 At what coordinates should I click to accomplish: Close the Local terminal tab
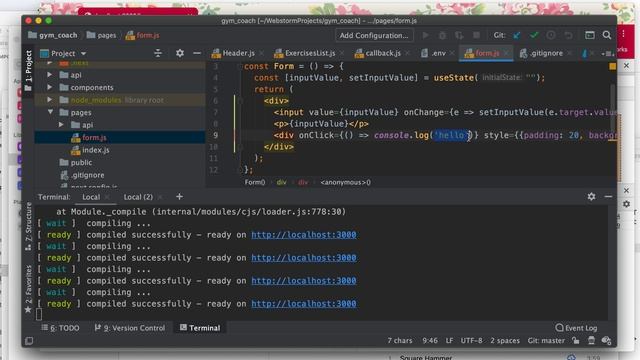click(107, 197)
